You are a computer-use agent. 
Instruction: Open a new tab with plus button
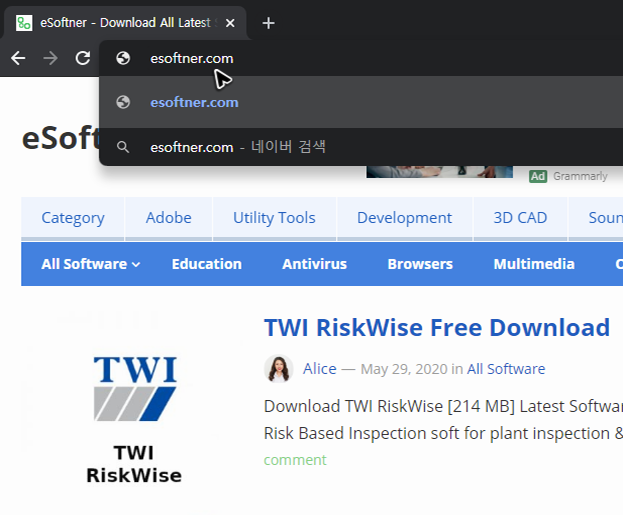(269, 23)
